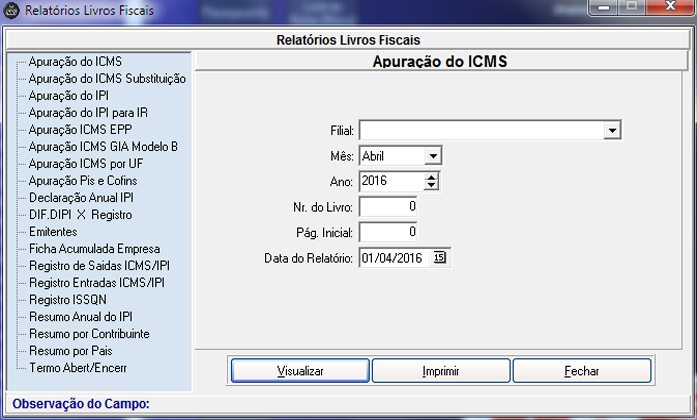
Task: Select Apuração ICMS EPP report
Action: (80, 129)
